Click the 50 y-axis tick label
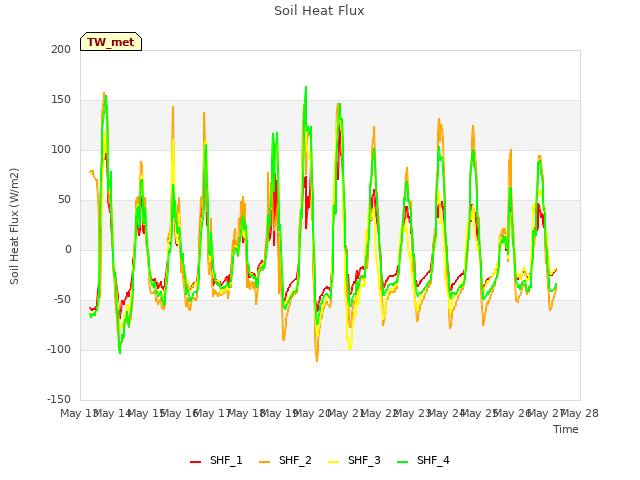 (64, 200)
